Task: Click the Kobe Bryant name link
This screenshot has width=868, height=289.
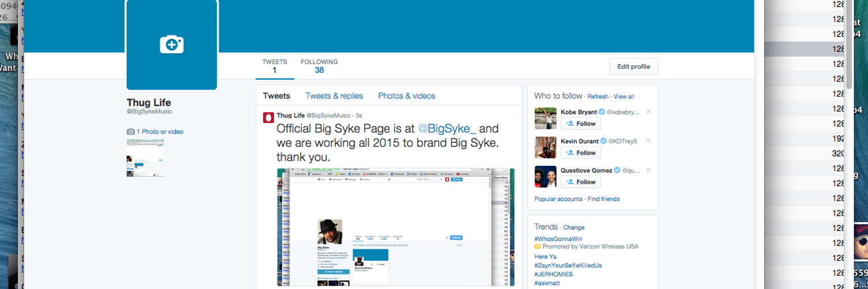Action: coord(579,112)
